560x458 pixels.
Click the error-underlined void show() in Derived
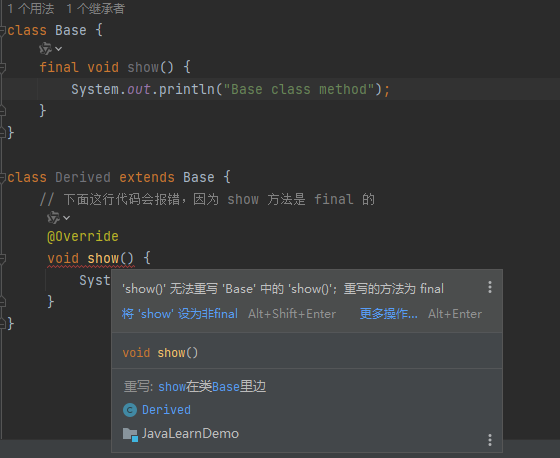click(x=91, y=259)
